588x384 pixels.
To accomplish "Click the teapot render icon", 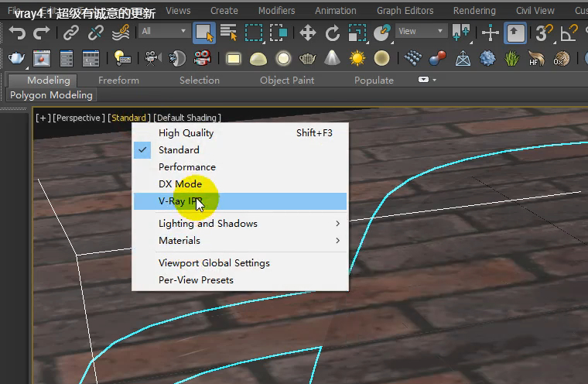I will (15, 58).
